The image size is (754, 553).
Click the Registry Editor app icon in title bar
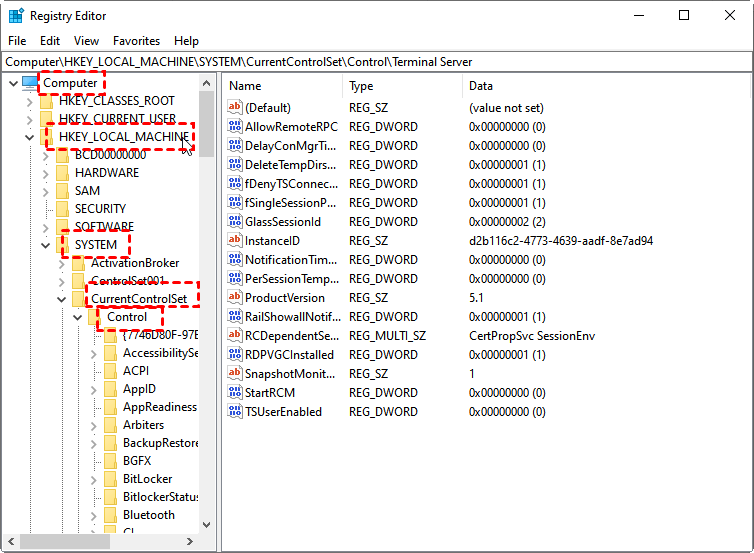pos(16,16)
